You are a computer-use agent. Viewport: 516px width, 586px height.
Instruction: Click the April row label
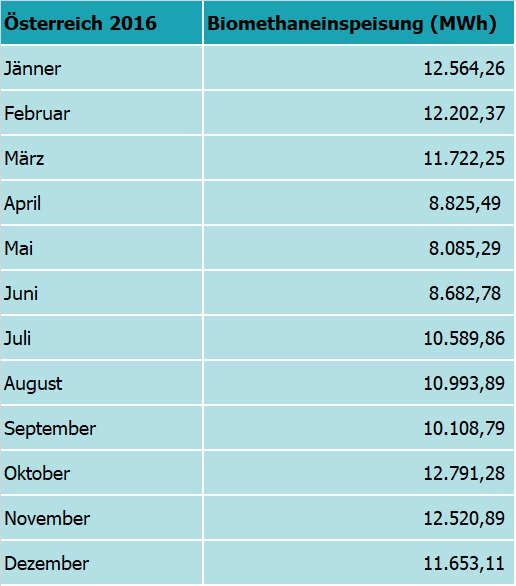[22, 204]
